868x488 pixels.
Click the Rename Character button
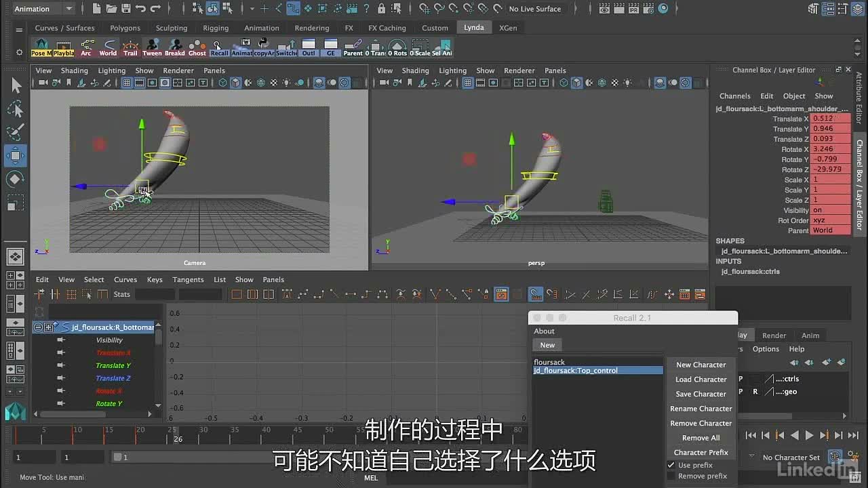(x=701, y=409)
